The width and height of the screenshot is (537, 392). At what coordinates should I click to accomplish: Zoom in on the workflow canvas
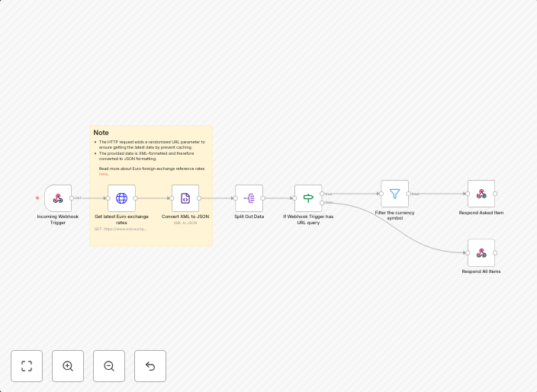pos(68,366)
